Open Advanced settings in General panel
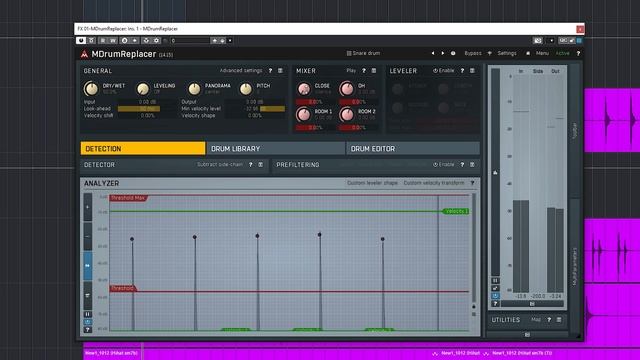640x360 pixels. click(241, 71)
